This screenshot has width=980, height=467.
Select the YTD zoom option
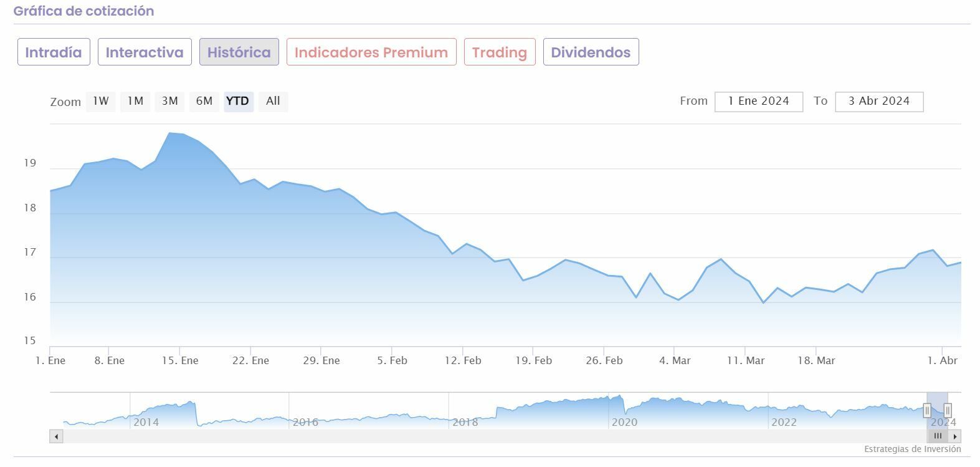coord(238,101)
